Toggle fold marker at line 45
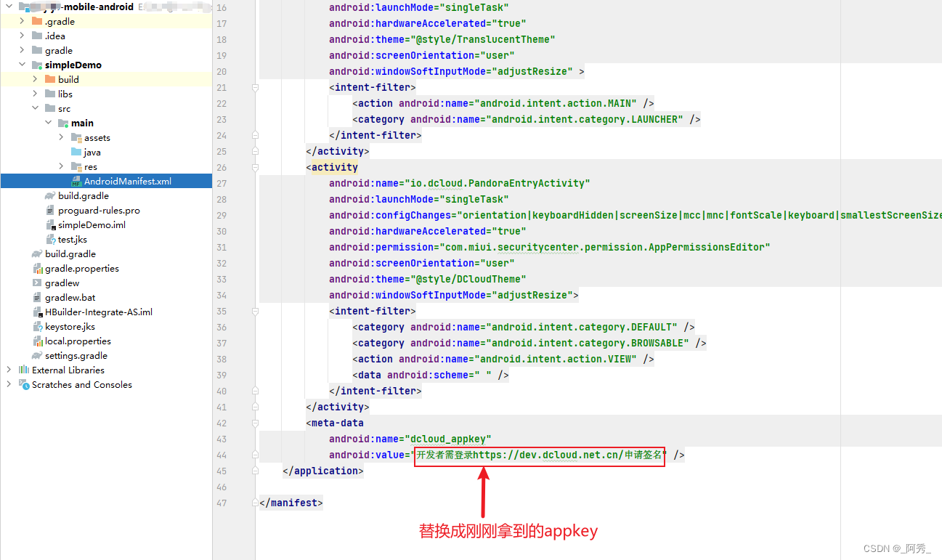Image resolution: width=942 pixels, height=560 pixels. pyautogui.click(x=255, y=471)
